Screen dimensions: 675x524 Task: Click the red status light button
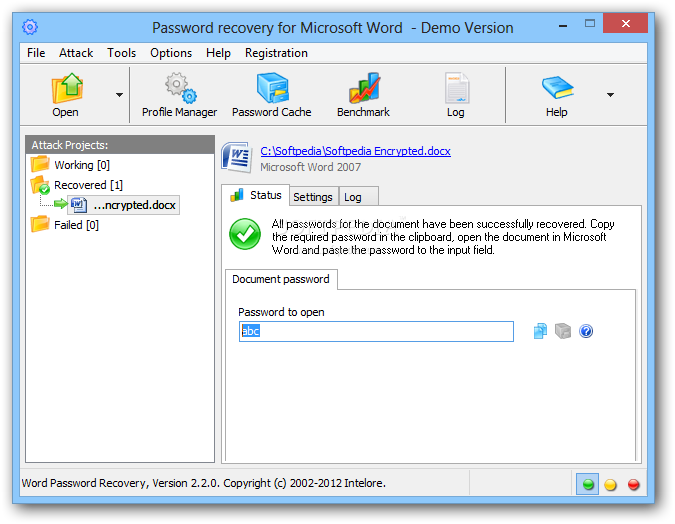(x=633, y=484)
